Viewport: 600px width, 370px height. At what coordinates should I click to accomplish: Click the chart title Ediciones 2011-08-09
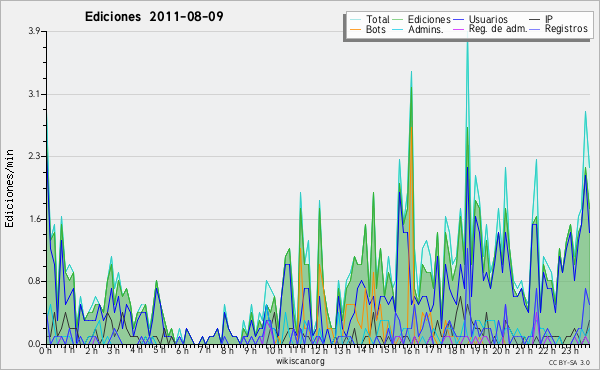[154, 17]
